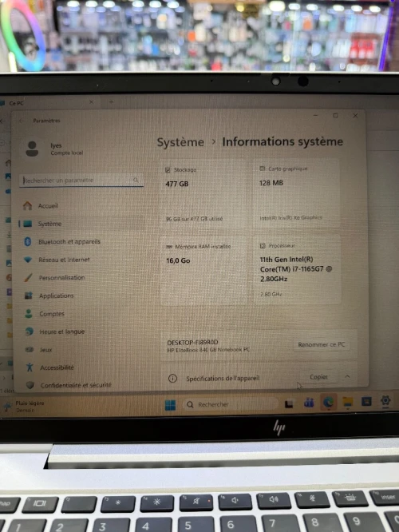Click the Teams icon on the taskbar
Screen dimensions: 399x532
point(309,403)
